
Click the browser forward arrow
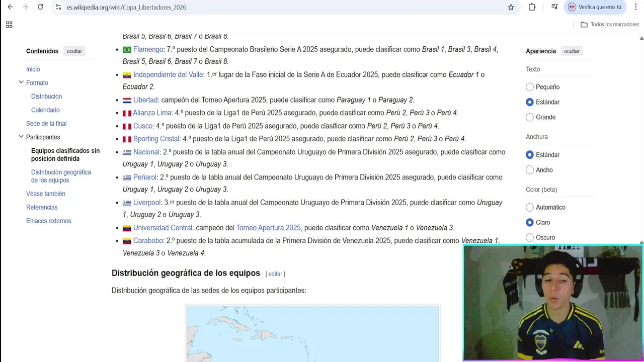(x=25, y=7)
